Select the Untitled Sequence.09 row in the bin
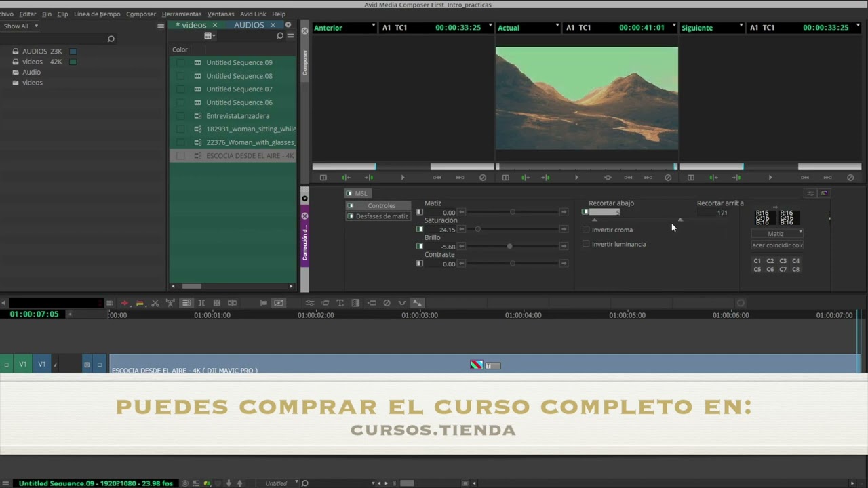 pyautogui.click(x=233, y=62)
